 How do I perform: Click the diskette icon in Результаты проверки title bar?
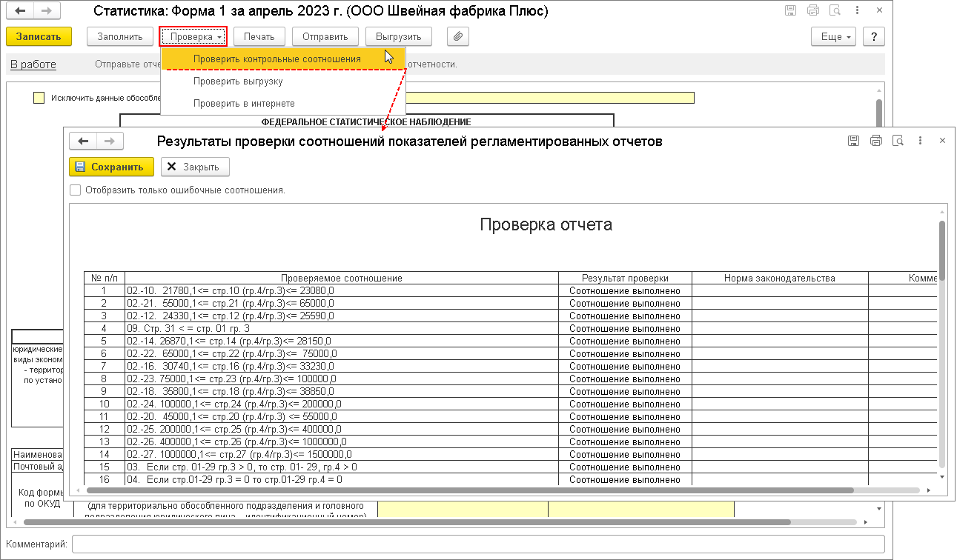tap(854, 141)
